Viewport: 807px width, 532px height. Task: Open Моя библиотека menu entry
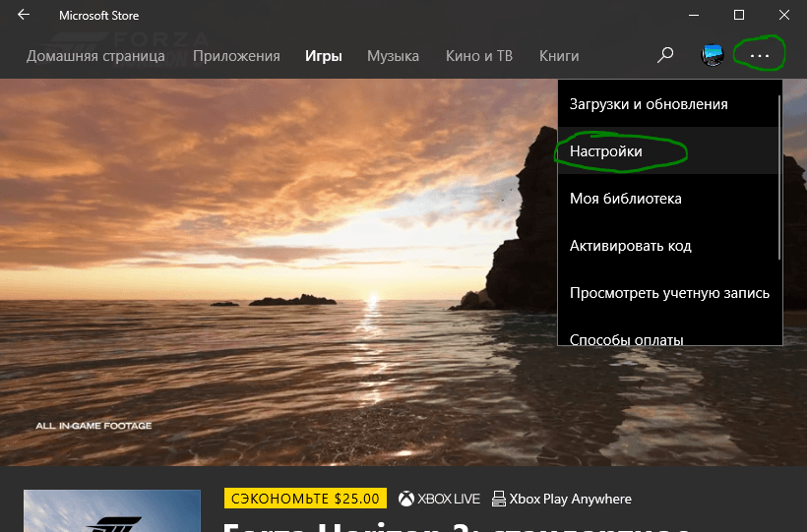coord(668,198)
